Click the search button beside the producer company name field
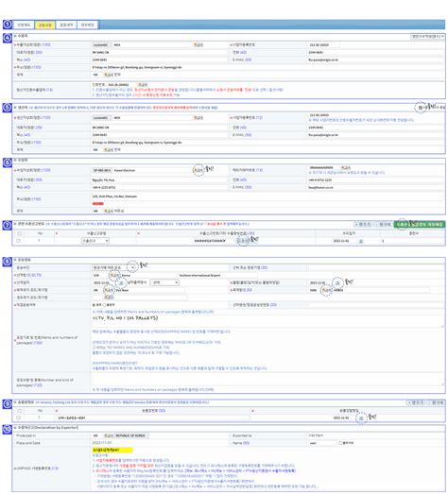 [198, 118]
